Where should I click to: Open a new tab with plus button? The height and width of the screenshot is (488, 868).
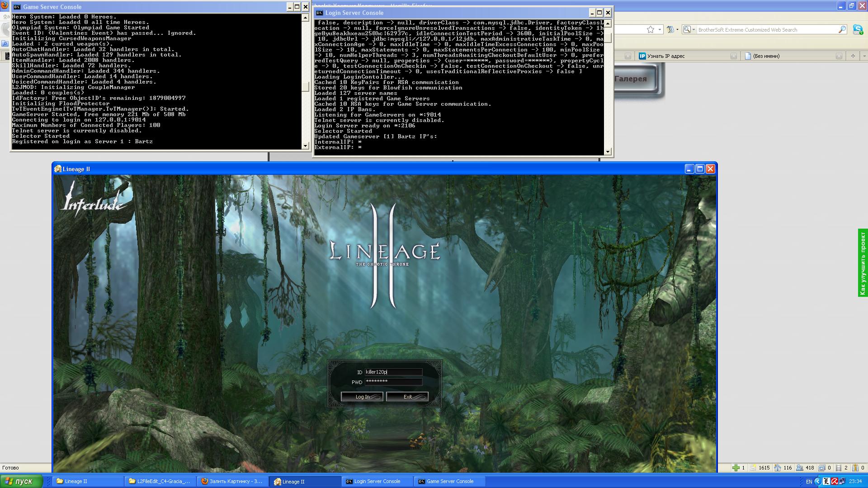point(853,56)
